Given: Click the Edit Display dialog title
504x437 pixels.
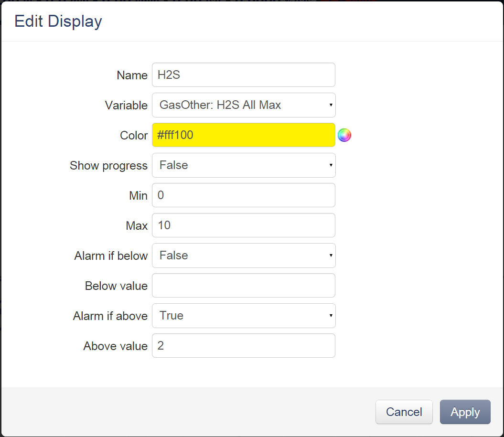Looking at the screenshot, I should 57,21.
